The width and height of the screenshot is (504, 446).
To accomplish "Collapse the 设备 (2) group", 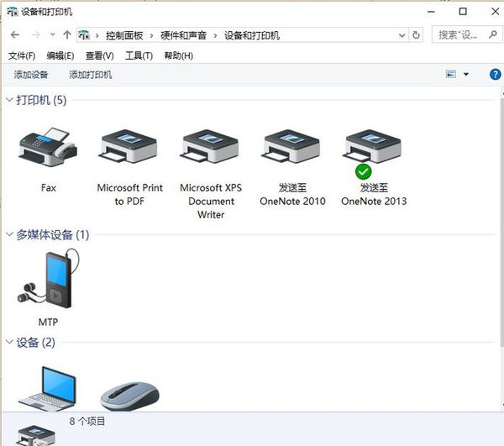I will [9, 343].
